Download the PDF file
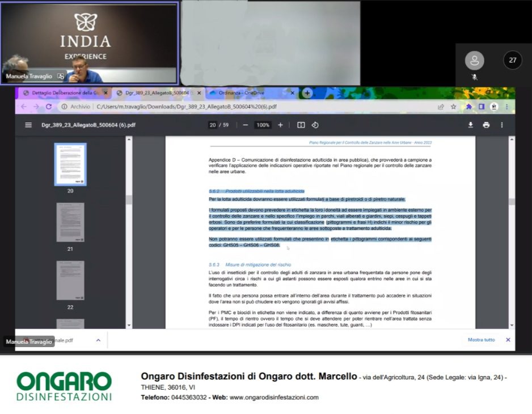The height and width of the screenshot is (414, 532). click(x=470, y=125)
